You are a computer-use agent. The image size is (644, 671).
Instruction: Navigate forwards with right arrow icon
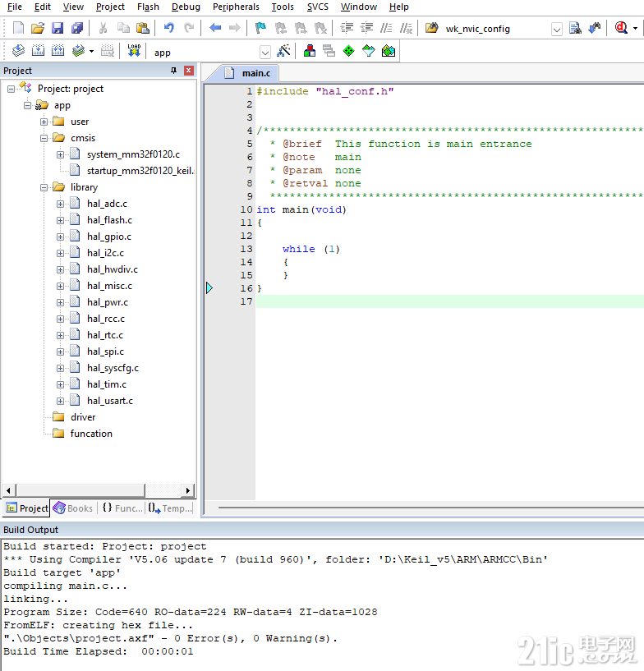[234, 28]
